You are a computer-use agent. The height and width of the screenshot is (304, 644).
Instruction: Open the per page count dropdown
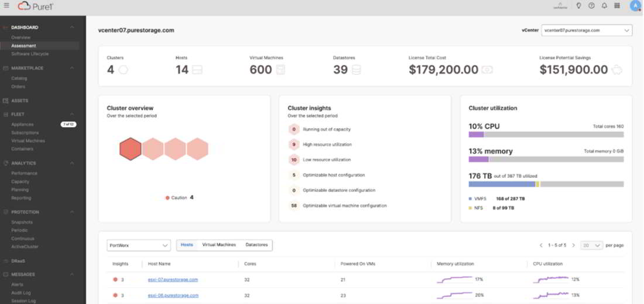591,246
